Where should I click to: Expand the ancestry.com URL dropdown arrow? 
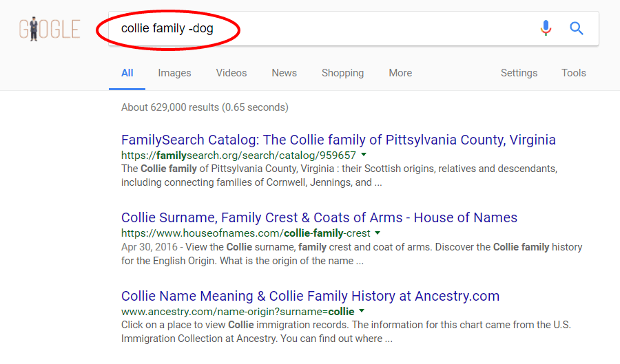coord(362,312)
